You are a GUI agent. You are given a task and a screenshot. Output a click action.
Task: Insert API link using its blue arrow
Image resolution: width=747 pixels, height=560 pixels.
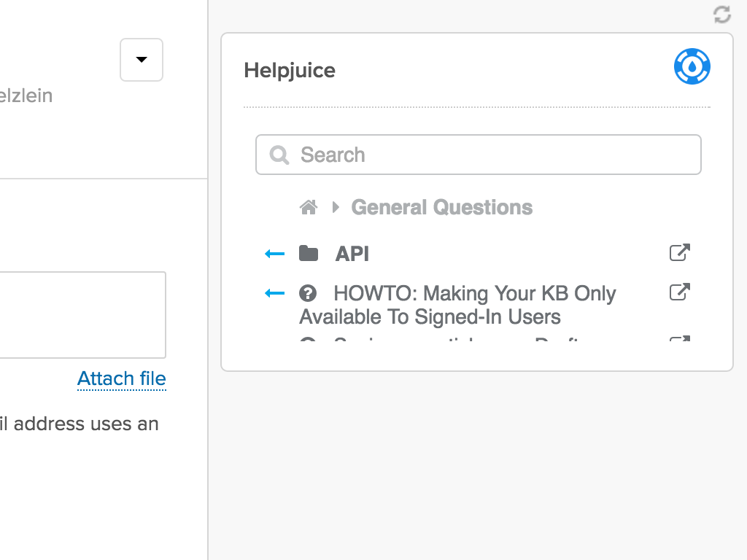click(274, 254)
